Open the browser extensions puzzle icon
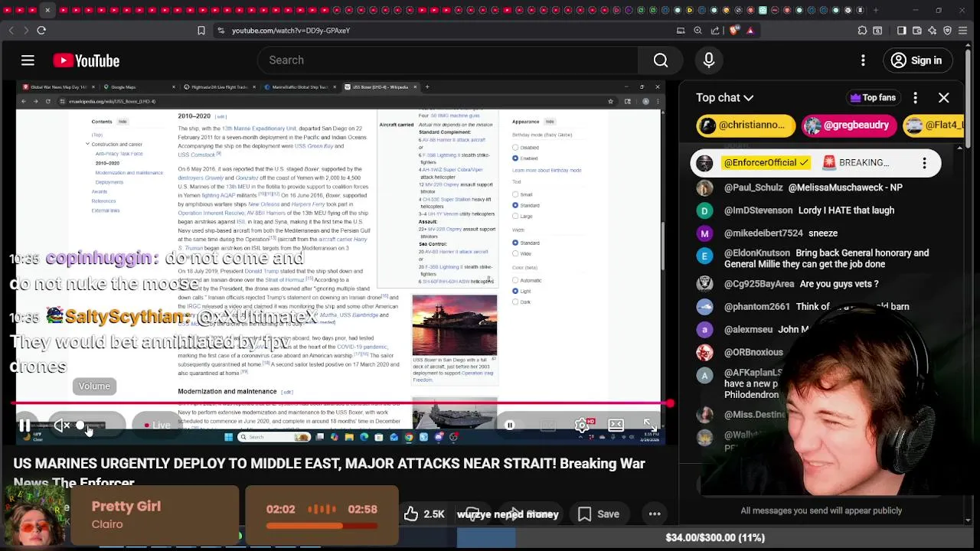Screen dimensions: 980x551 tap(863, 31)
